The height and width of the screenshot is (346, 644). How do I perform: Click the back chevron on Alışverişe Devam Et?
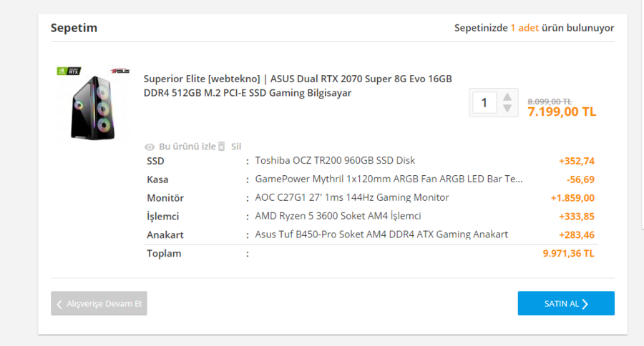59,304
